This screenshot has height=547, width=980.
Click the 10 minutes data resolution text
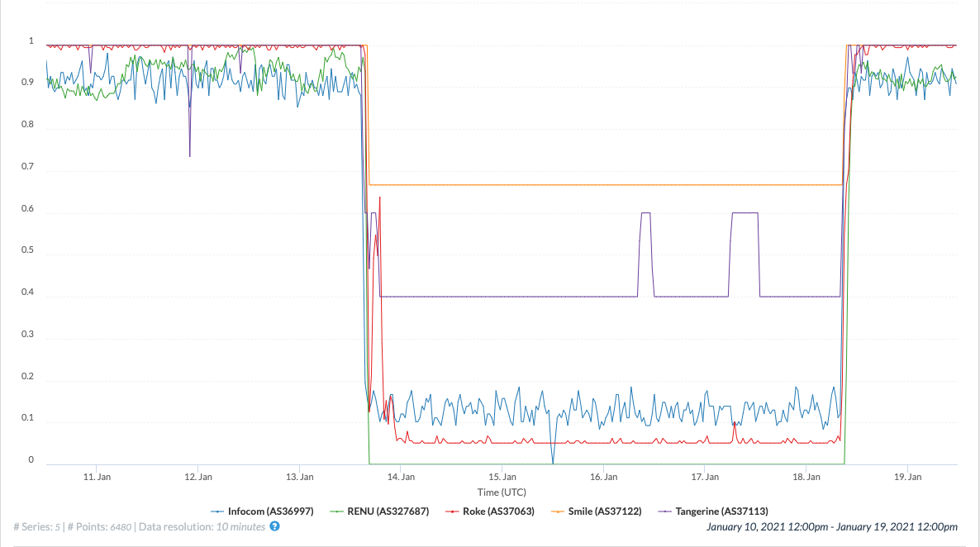click(x=240, y=526)
